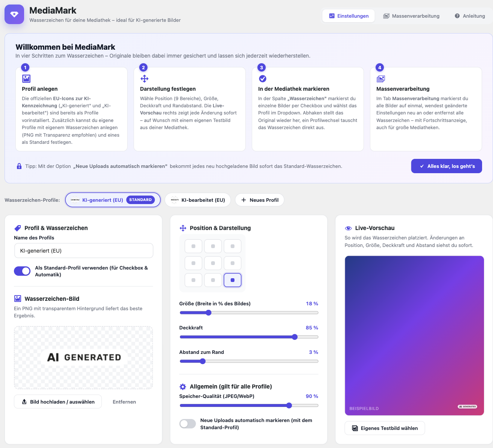Click the Mediathek markieren checkmark icon
This screenshot has width=493, height=448.
[x=263, y=79]
